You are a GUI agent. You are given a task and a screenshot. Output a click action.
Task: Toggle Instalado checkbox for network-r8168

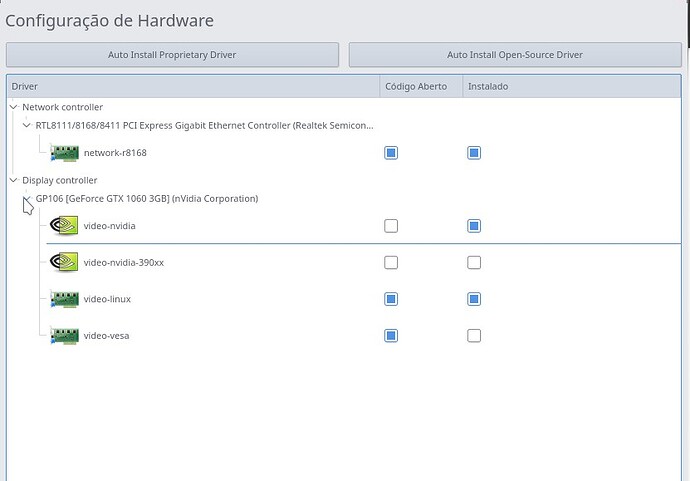(x=474, y=153)
